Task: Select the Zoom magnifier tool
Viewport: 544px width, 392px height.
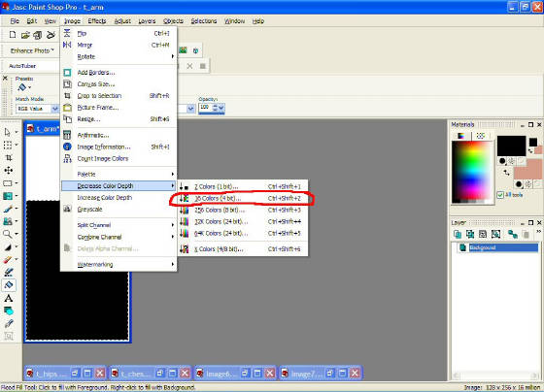Action: (8, 234)
